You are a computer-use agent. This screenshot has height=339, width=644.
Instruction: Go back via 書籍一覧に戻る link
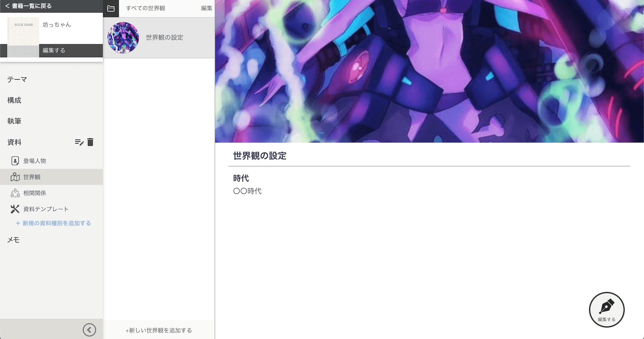coord(28,6)
